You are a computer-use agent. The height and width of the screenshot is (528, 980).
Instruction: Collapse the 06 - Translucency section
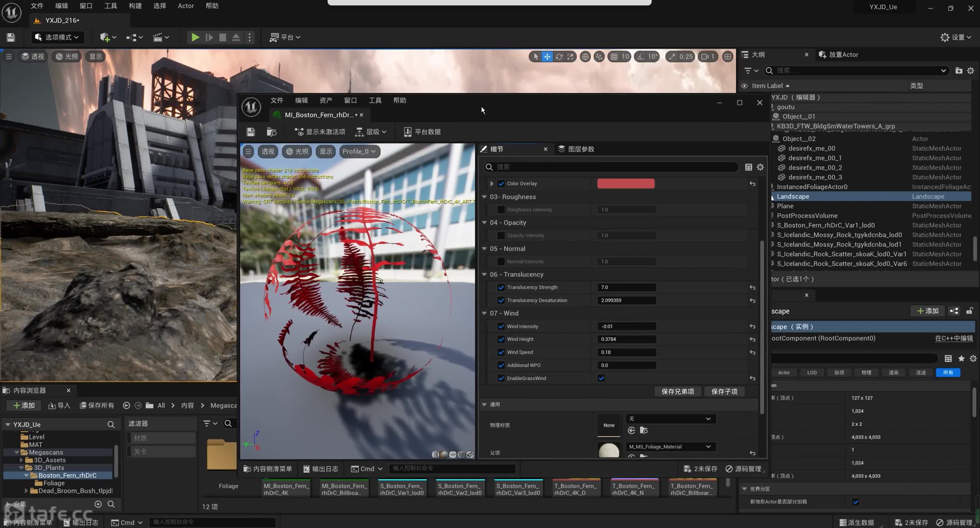pos(484,274)
